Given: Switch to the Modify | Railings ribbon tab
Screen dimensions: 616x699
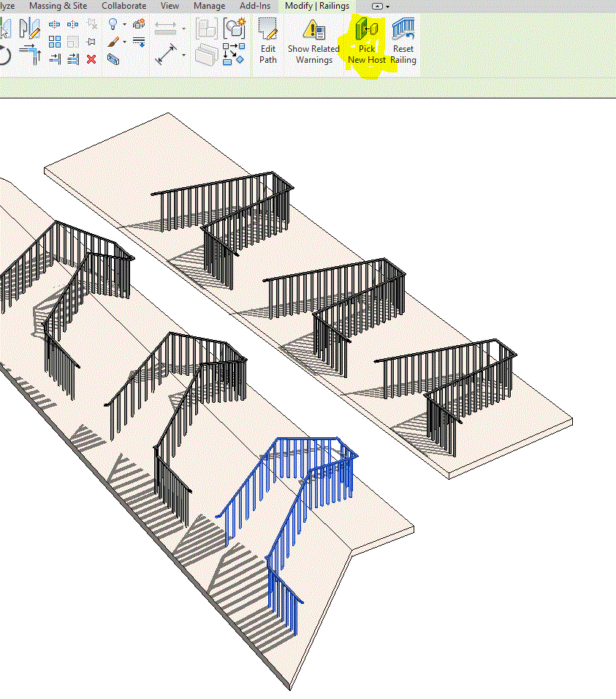Looking at the screenshot, I should click(316, 6).
